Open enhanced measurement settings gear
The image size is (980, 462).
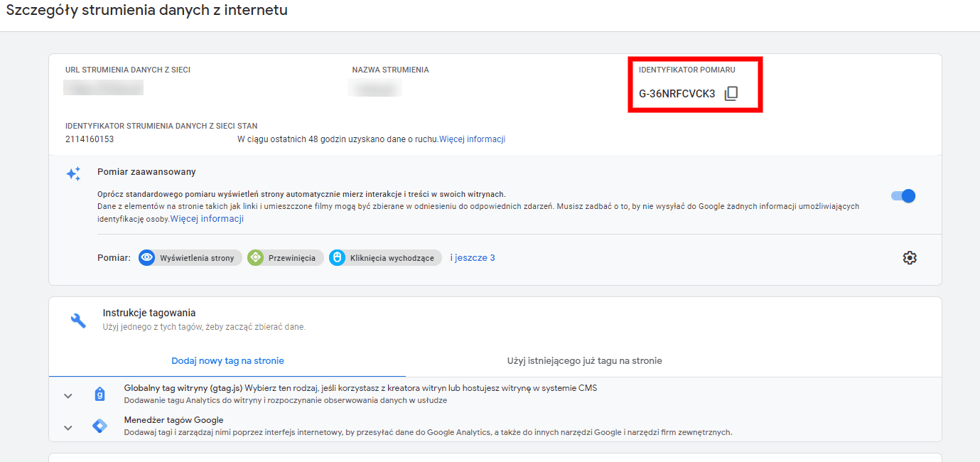(x=910, y=258)
